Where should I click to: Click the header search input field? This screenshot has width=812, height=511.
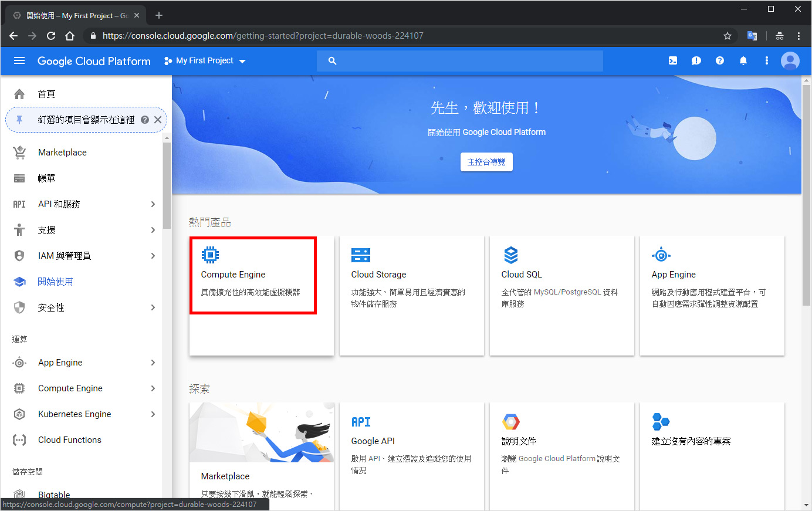460,60
